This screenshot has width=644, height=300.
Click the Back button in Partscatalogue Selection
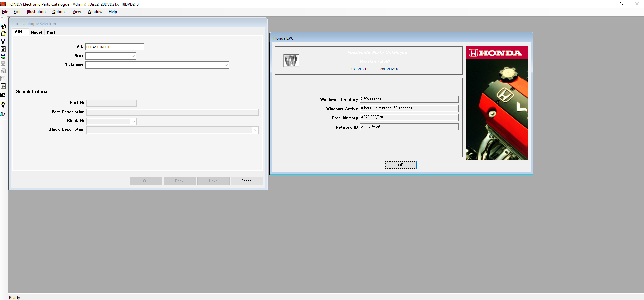(x=179, y=181)
